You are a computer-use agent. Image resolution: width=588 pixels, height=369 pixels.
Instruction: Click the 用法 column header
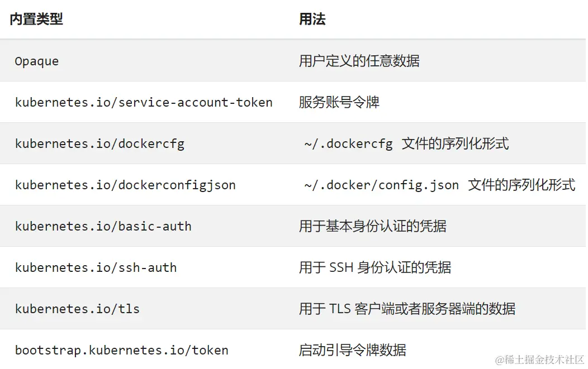[x=312, y=19]
